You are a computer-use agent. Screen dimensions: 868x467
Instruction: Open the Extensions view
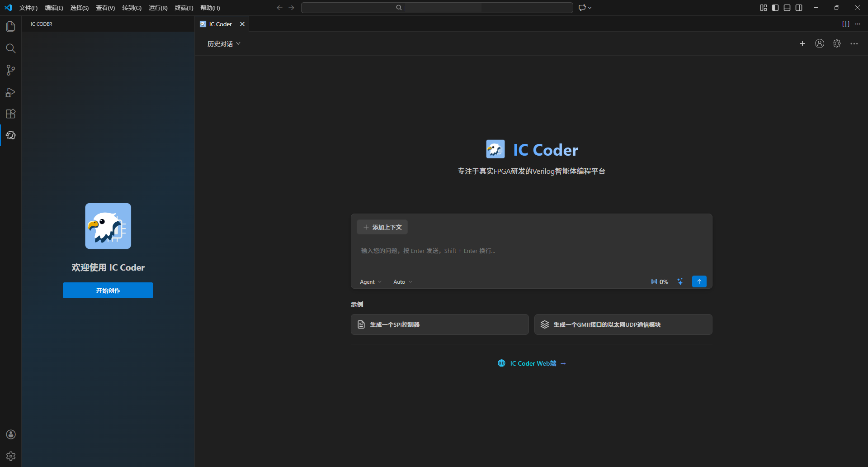(x=10, y=114)
